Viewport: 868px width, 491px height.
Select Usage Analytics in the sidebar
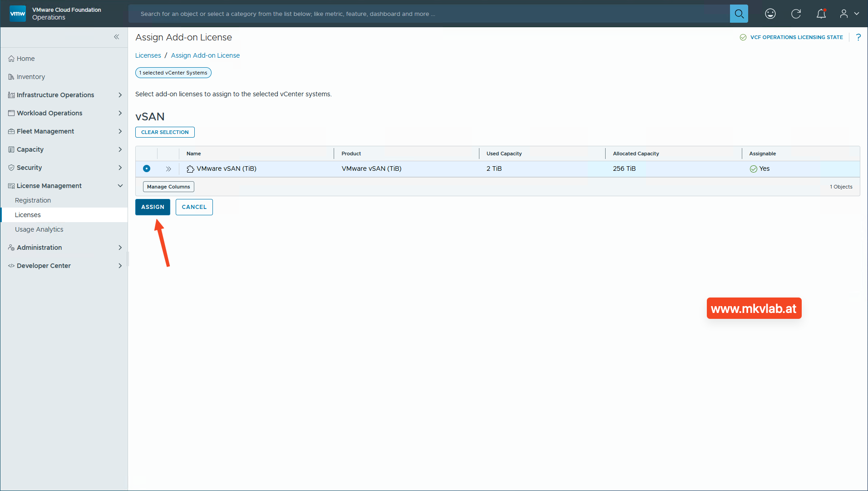[x=39, y=229]
